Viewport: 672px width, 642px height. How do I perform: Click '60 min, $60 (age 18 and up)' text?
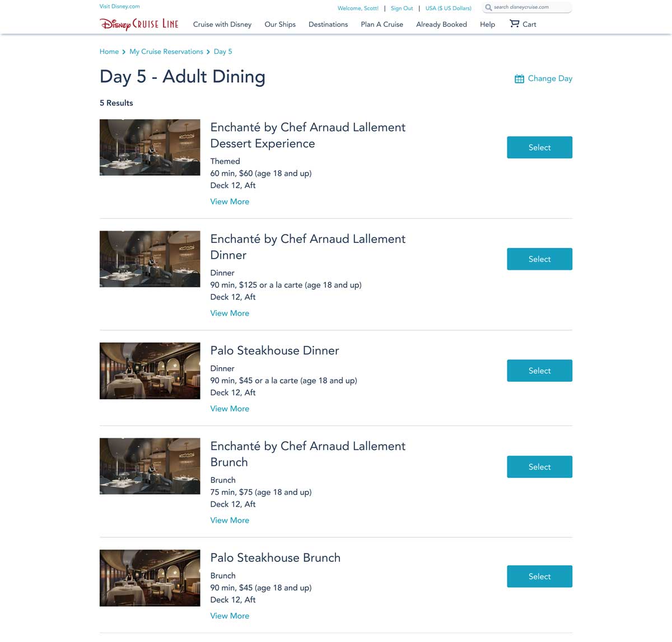click(x=261, y=174)
